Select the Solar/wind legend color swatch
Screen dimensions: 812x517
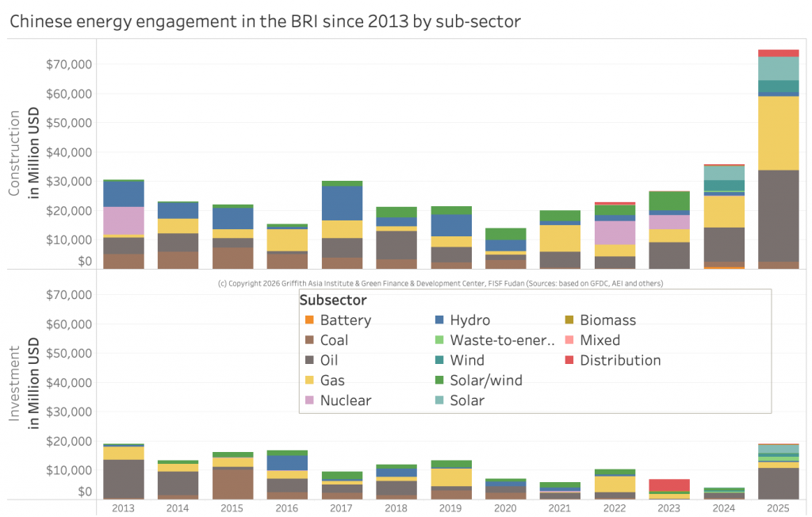coord(441,380)
